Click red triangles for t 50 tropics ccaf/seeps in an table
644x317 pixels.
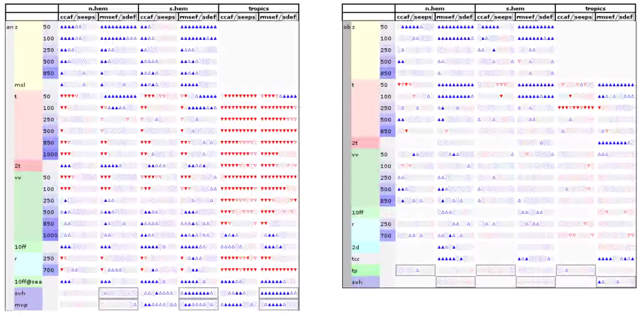coord(238,96)
